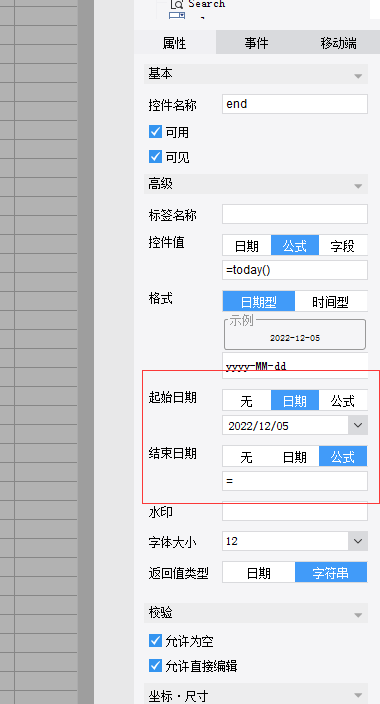Collapse the 基本 section
The height and width of the screenshot is (704, 380).
(x=358, y=75)
